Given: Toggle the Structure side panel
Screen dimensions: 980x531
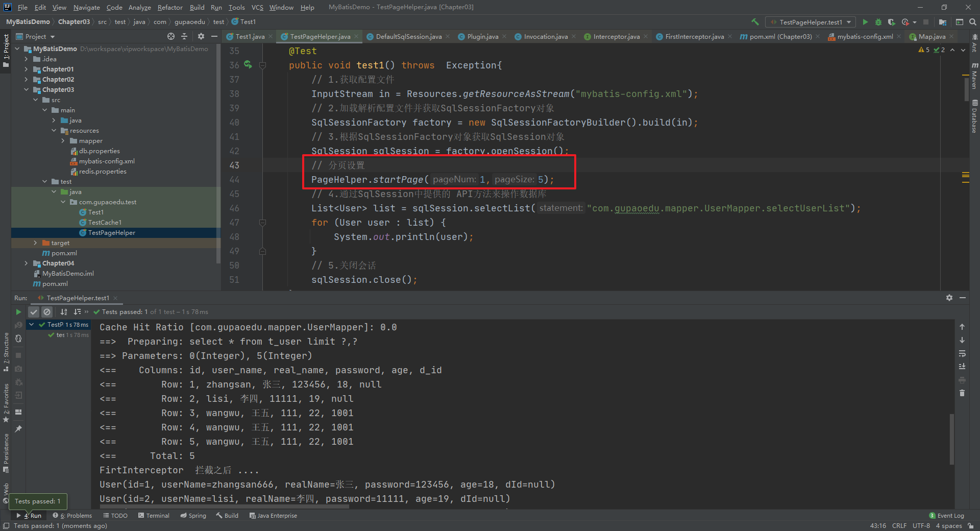Looking at the screenshot, I should point(6,351).
